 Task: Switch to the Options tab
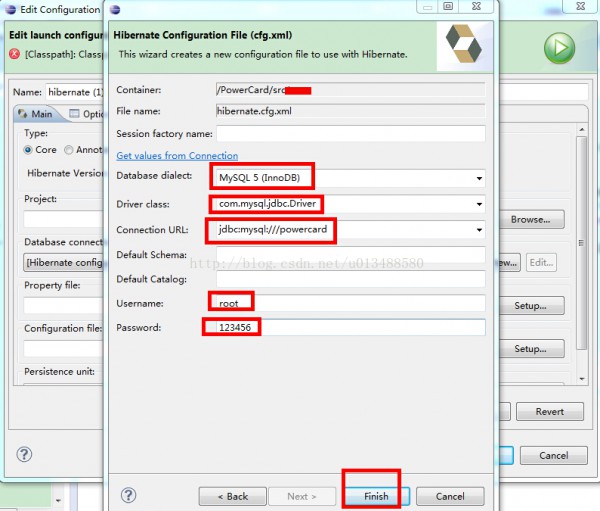tap(86, 114)
